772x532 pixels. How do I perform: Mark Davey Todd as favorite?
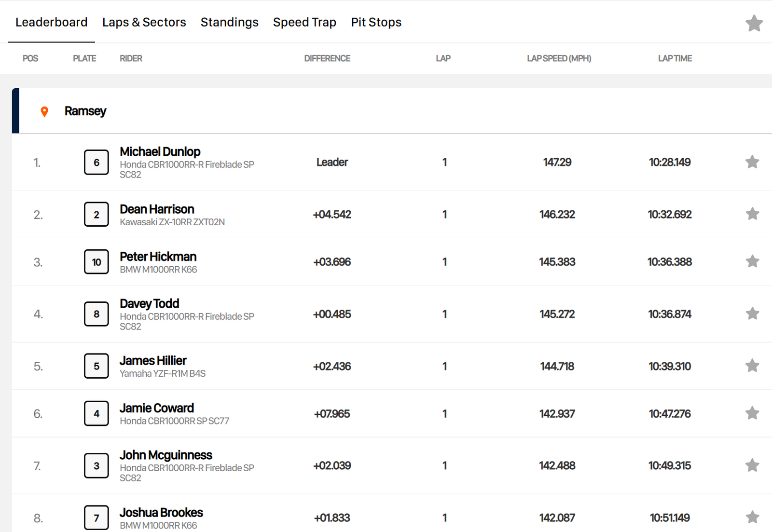click(752, 314)
